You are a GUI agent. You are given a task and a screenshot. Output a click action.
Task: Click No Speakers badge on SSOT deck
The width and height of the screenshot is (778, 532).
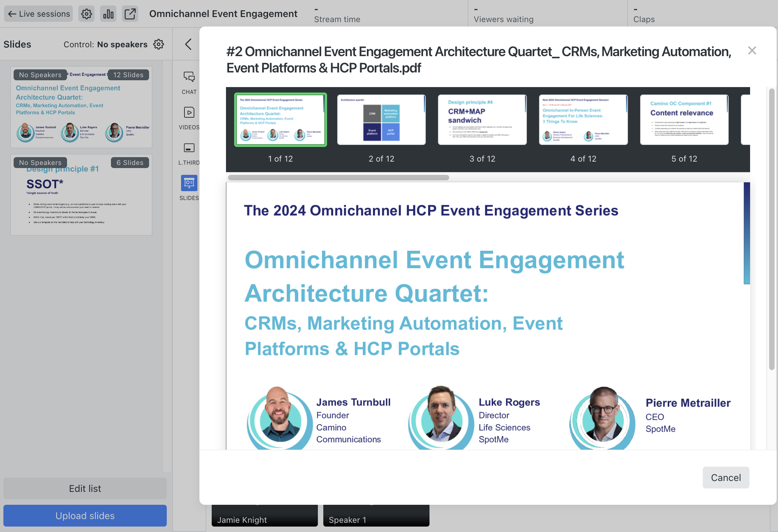pos(40,163)
